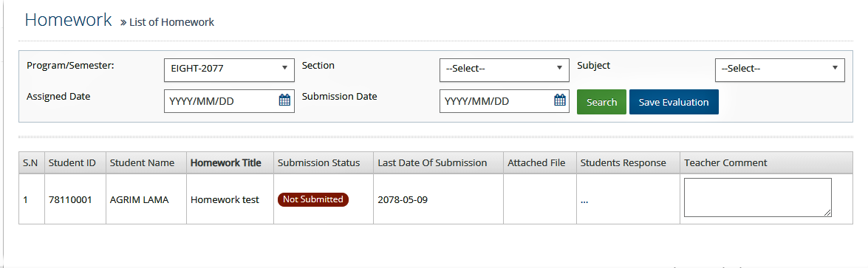868x268 pixels.
Task: Open the Assigned Date calendar icon
Action: pos(284,100)
